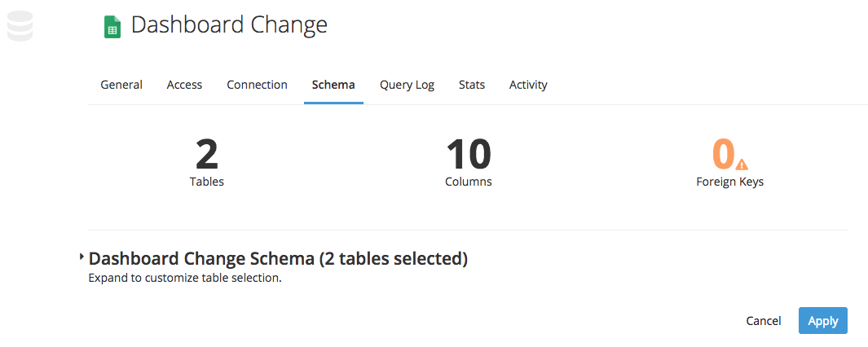Click the Foreign Keys label
Screen dimensions: 868x347
click(729, 182)
